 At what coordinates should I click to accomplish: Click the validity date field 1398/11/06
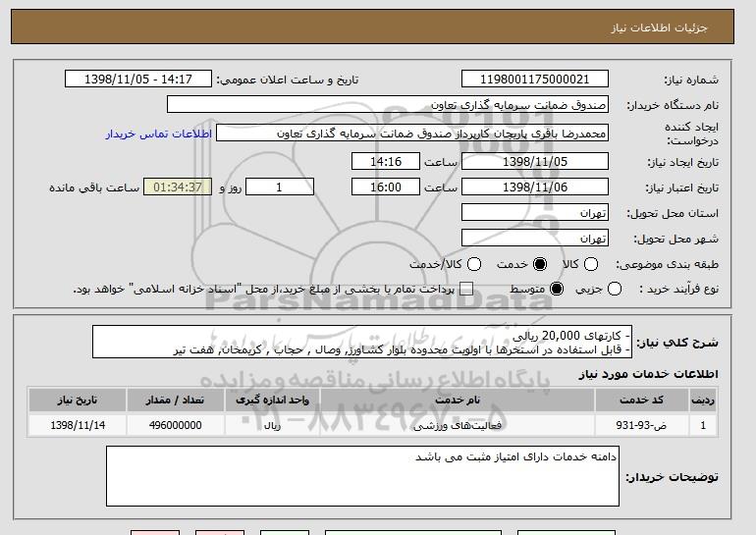click(535, 187)
